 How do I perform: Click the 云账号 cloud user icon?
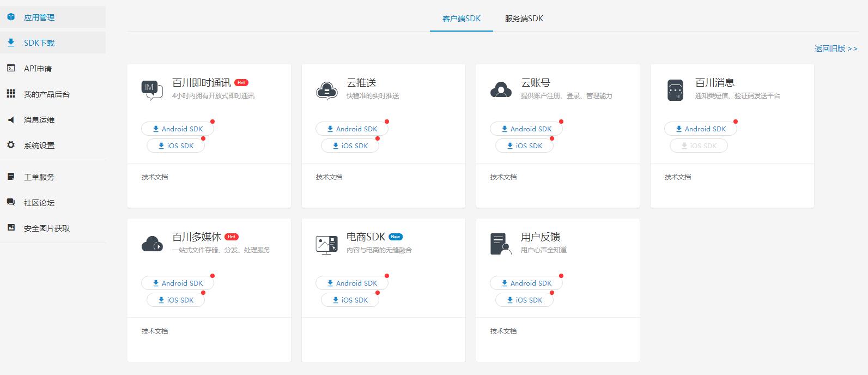click(501, 89)
